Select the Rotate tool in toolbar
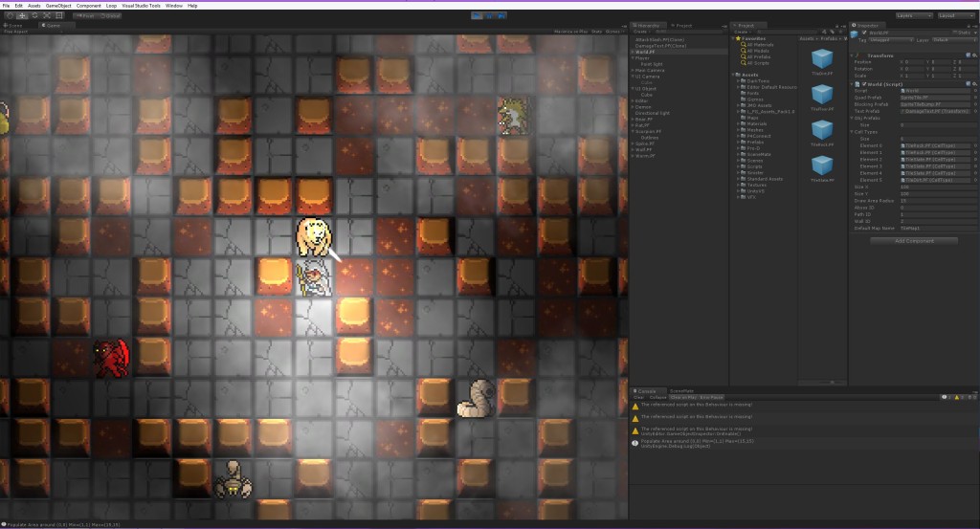980x529 pixels. (x=34, y=15)
